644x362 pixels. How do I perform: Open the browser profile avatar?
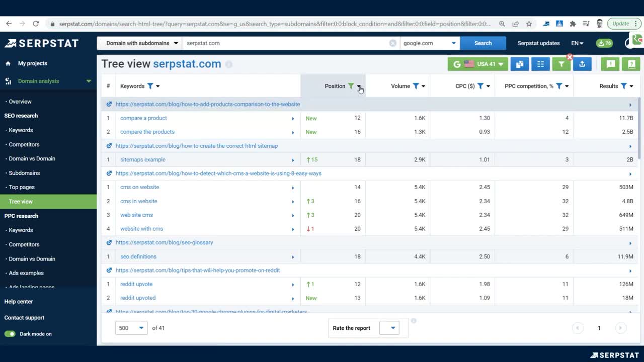coord(599,24)
